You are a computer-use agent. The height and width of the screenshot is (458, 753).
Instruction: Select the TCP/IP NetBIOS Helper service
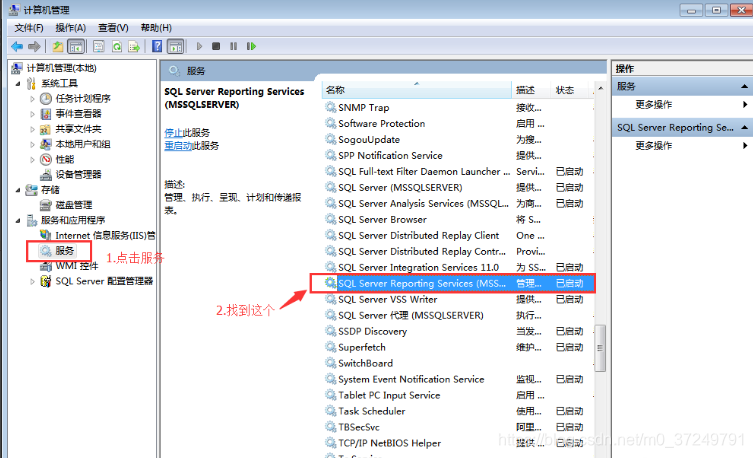pyautogui.click(x=459, y=443)
